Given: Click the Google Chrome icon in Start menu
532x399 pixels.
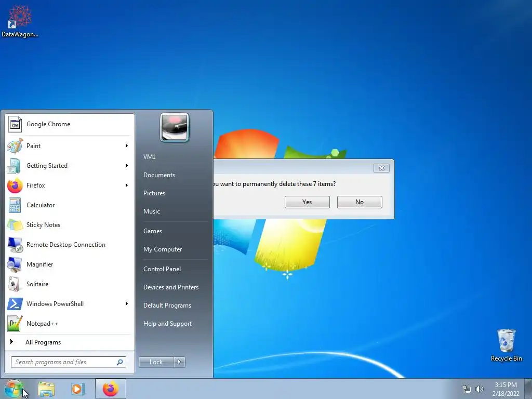Looking at the screenshot, I should pos(15,124).
